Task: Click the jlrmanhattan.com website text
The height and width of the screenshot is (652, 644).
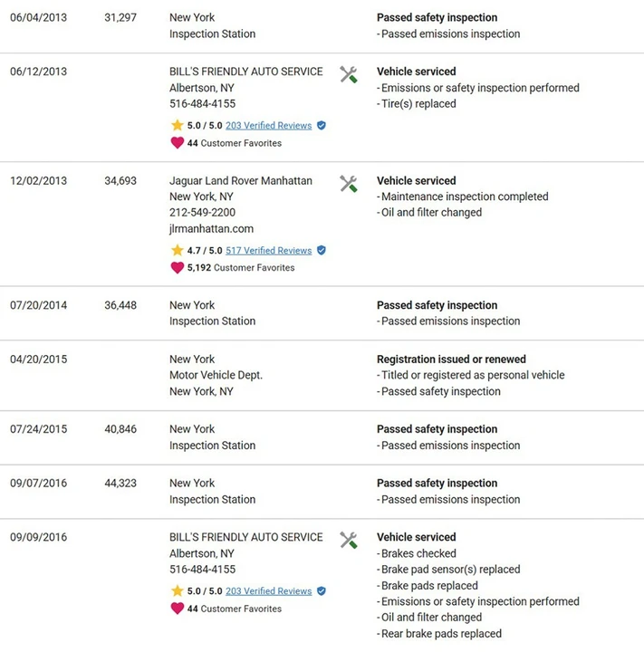Action: click(211, 229)
